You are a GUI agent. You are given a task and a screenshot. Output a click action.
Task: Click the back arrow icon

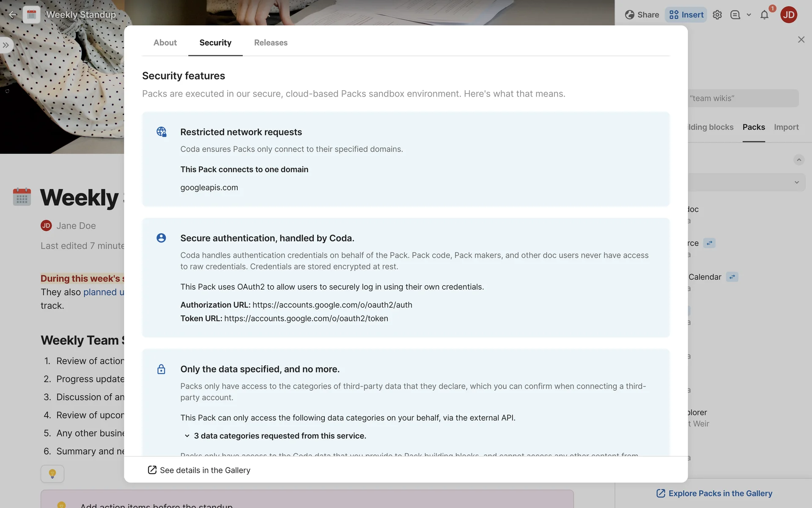pyautogui.click(x=13, y=15)
